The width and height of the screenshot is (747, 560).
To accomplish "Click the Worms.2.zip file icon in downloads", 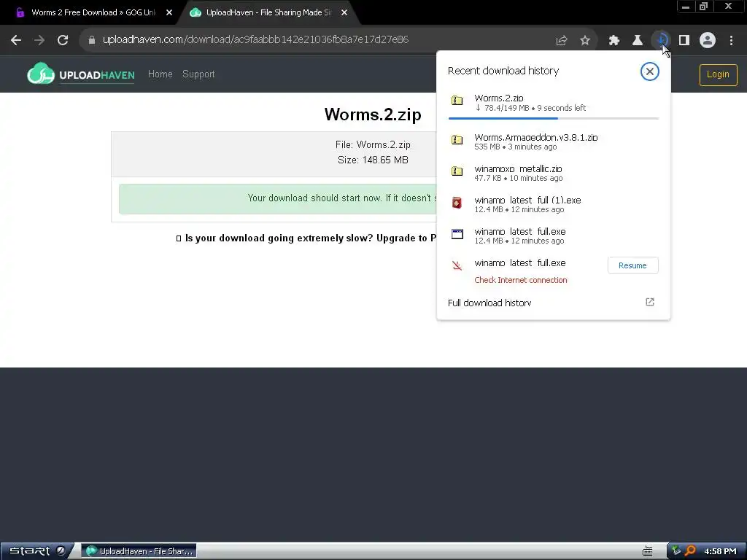I will coord(457,101).
